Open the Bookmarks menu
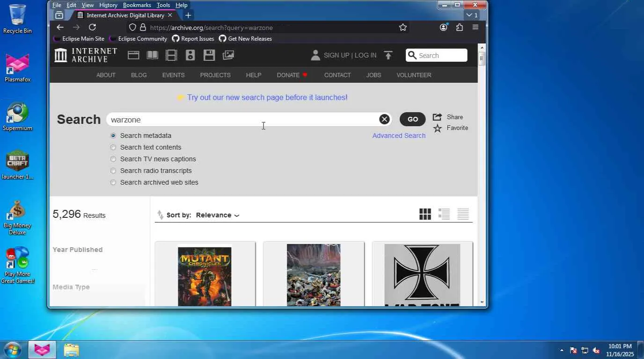This screenshot has width=644, height=359. (x=137, y=5)
